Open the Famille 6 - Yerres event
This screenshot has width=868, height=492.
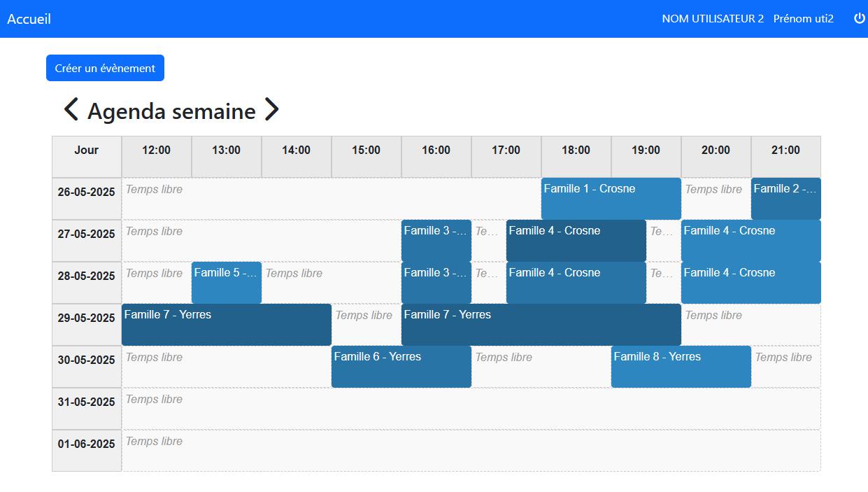pyautogui.click(x=401, y=366)
